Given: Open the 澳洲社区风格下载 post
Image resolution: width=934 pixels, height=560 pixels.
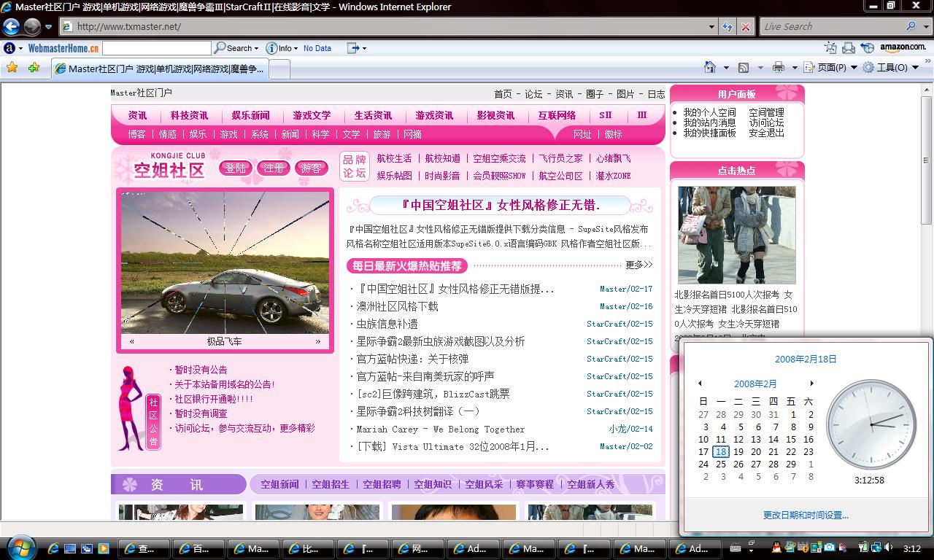Looking at the screenshot, I should coord(397,306).
